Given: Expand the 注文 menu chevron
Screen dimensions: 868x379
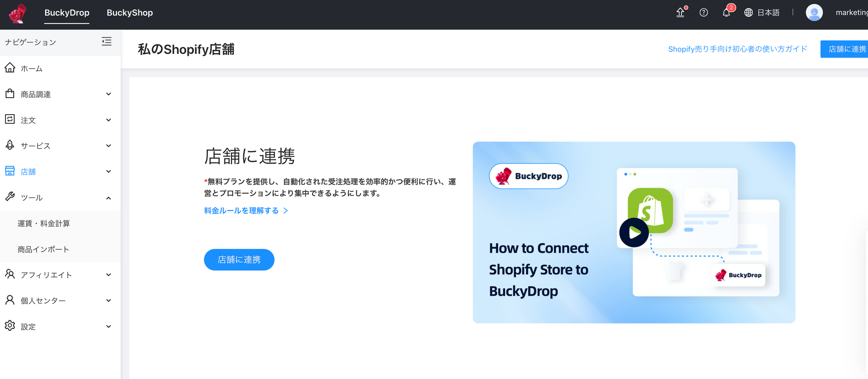Looking at the screenshot, I should pyautogui.click(x=108, y=120).
